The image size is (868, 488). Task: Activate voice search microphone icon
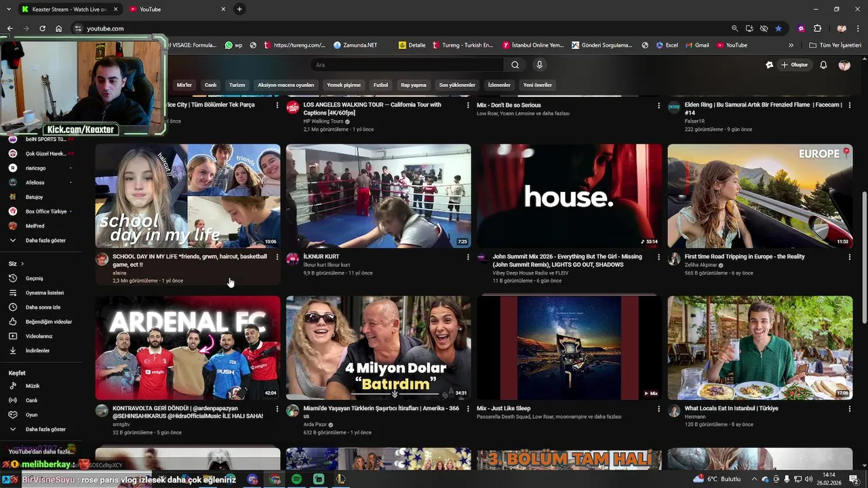point(539,65)
